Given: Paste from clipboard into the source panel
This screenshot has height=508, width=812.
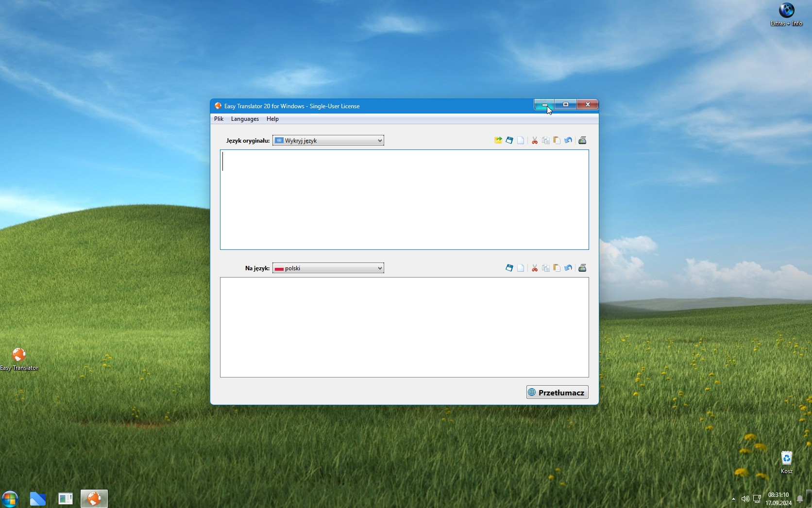Looking at the screenshot, I should tap(557, 141).
